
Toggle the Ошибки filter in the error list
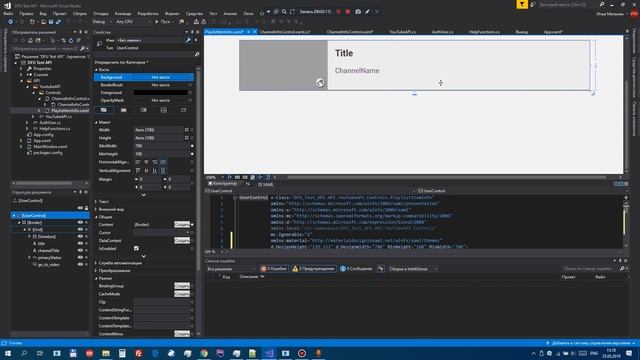coord(273,269)
